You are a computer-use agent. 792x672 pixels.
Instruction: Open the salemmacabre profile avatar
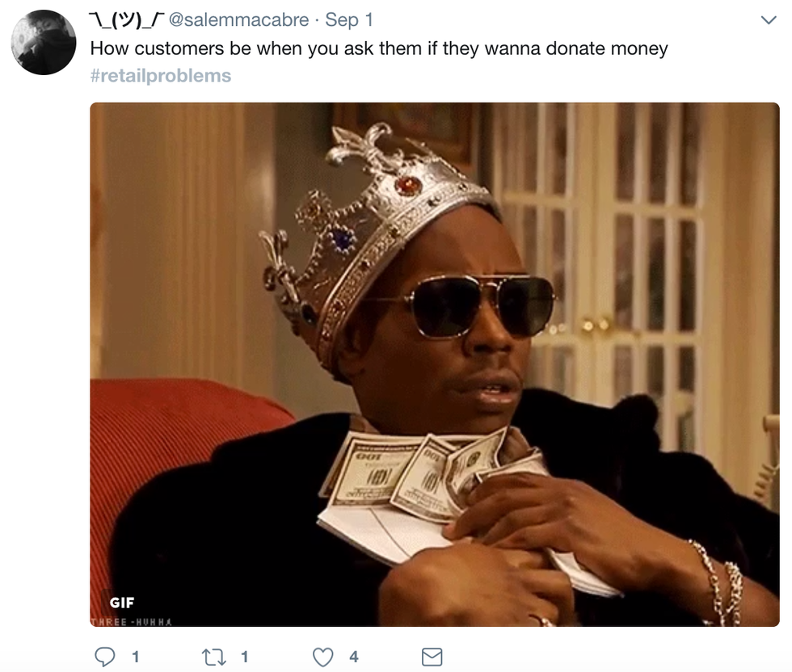tap(44, 43)
